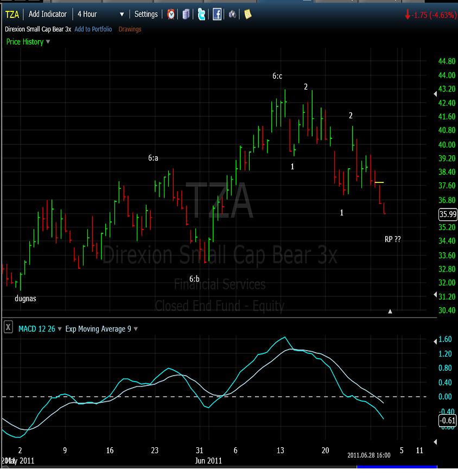Image resolution: width=458 pixels, height=476 pixels.
Task: Click the "6:b" chart annotation
Action: pos(195,278)
